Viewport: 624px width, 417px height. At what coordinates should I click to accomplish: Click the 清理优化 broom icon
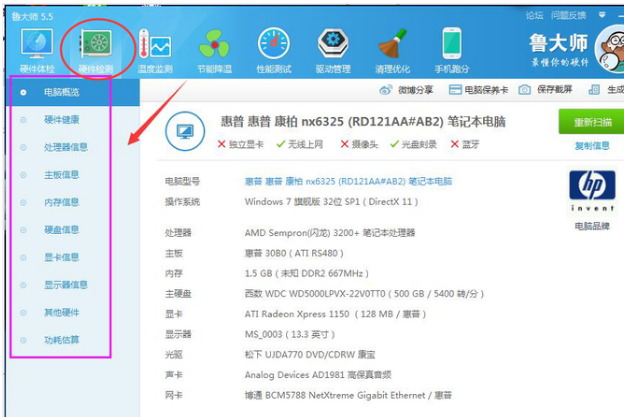[393, 48]
